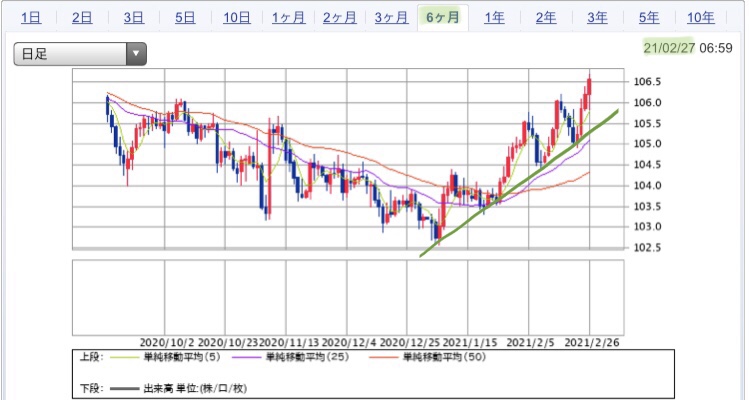Select the 1ヶ月 period tab
Screen dimensions: 749x400
pos(289,18)
